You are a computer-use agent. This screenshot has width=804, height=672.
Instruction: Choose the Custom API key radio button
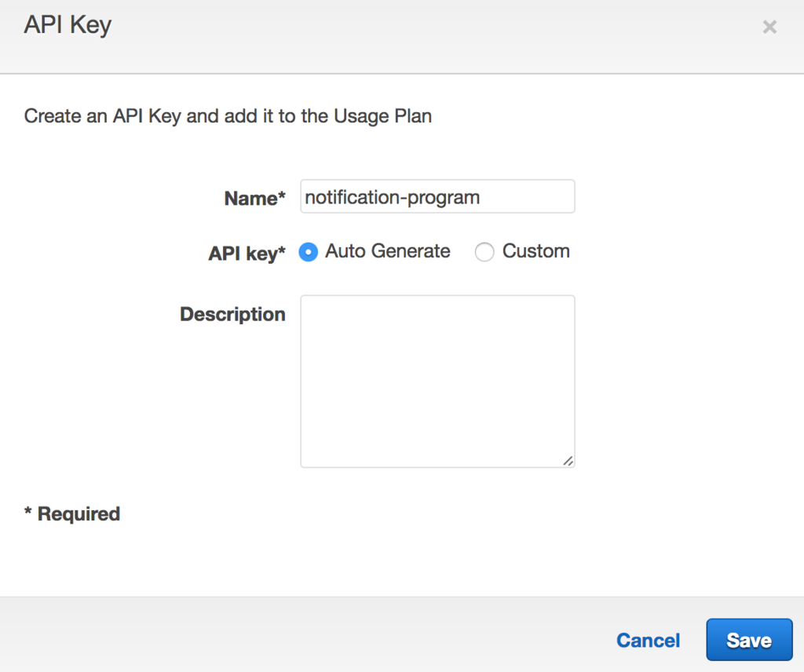point(484,252)
